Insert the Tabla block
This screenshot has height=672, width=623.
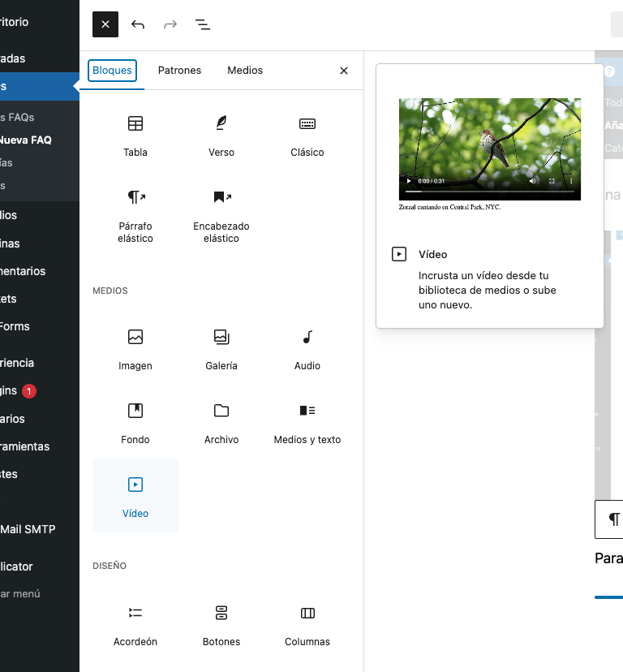135,135
